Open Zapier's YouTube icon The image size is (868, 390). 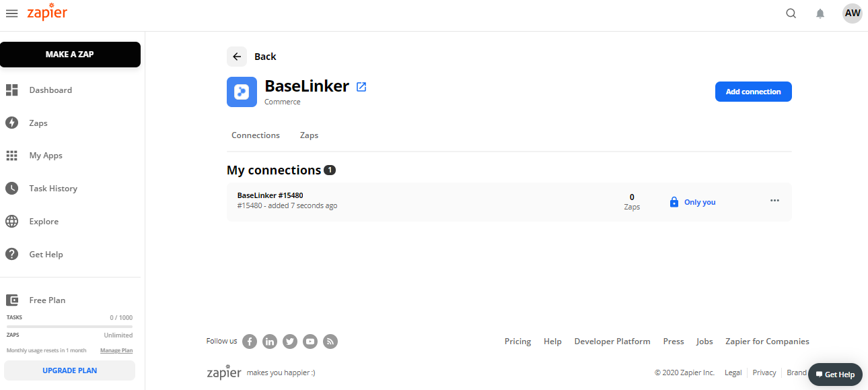310,342
